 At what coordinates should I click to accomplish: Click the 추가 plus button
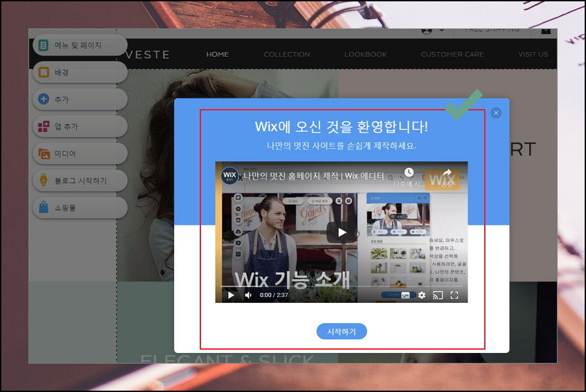pos(80,99)
